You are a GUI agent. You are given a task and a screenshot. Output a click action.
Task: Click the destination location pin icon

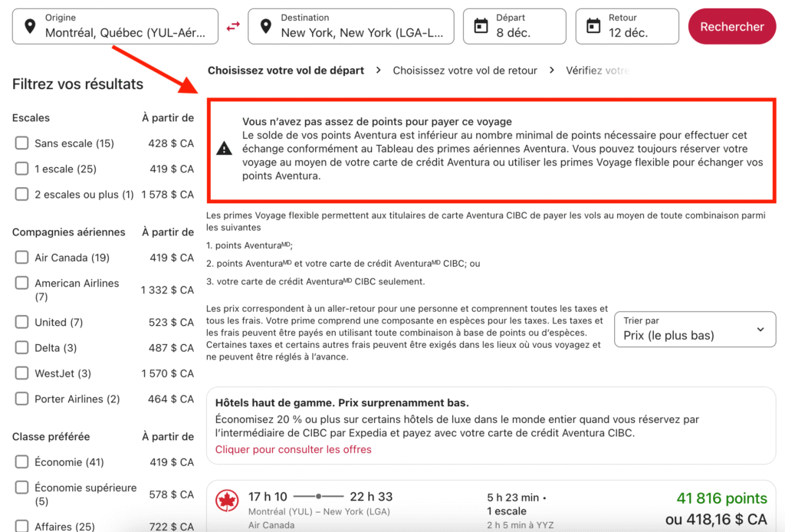click(265, 27)
